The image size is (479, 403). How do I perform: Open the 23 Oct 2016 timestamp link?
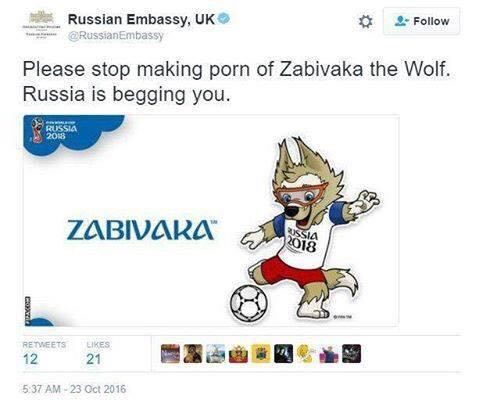click(x=74, y=389)
